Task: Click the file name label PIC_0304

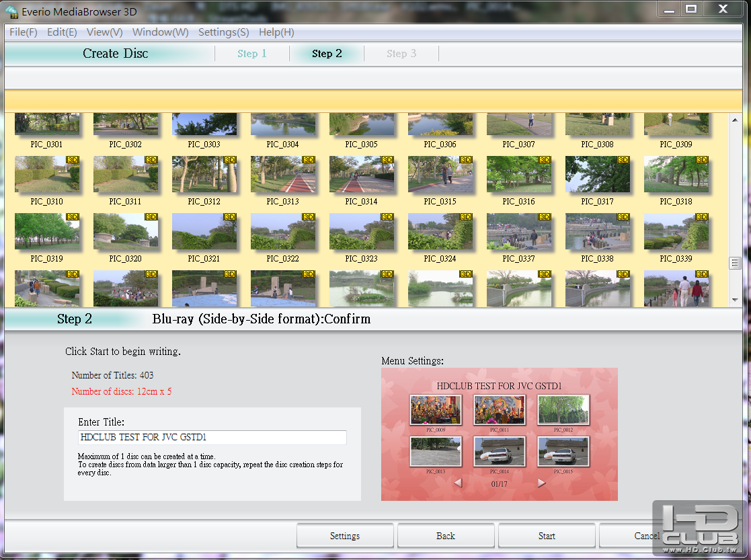Action: pyautogui.click(x=282, y=144)
